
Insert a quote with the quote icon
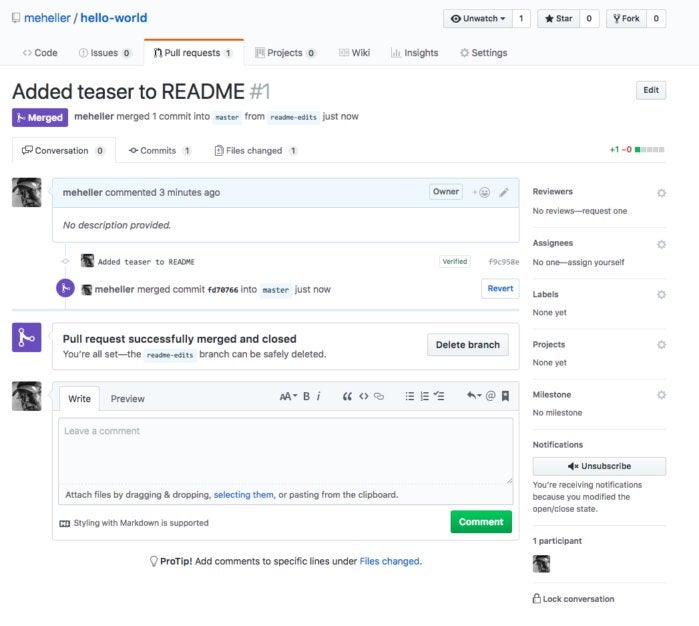[x=347, y=396]
